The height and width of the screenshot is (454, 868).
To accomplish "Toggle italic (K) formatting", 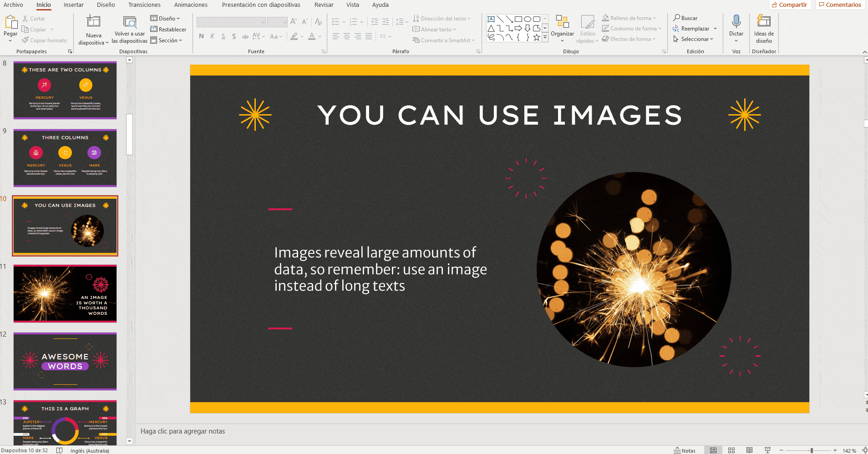I will (212, 36).
